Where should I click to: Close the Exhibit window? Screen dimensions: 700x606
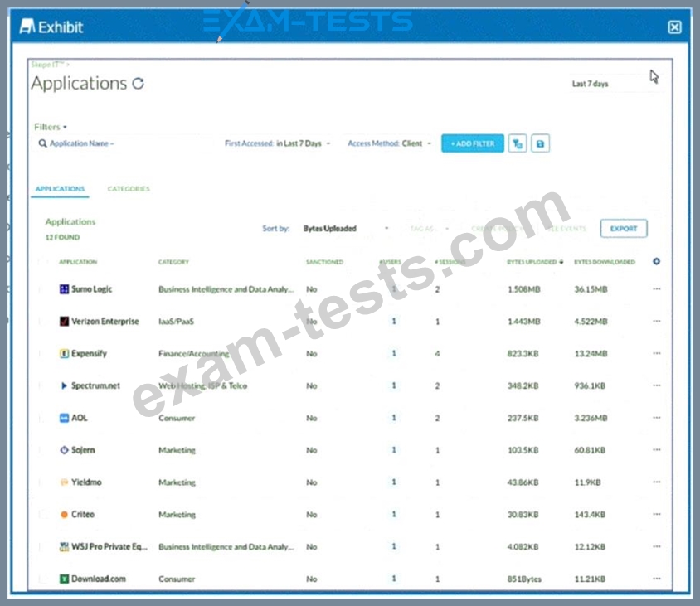click(674, 27)
